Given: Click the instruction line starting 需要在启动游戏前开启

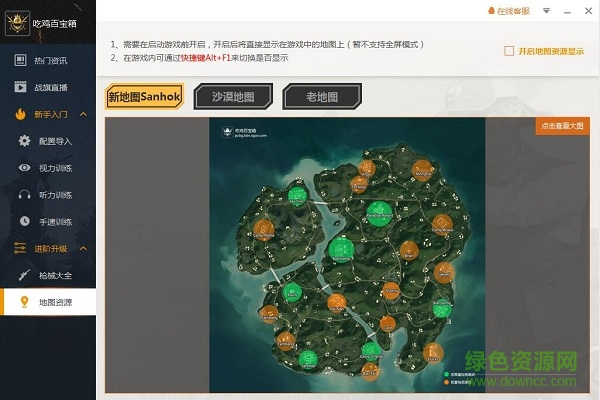Looking at the screenshot, I should (268, 44).
